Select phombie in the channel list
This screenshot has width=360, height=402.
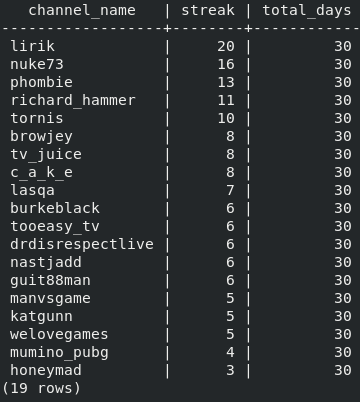pos(41,83)
